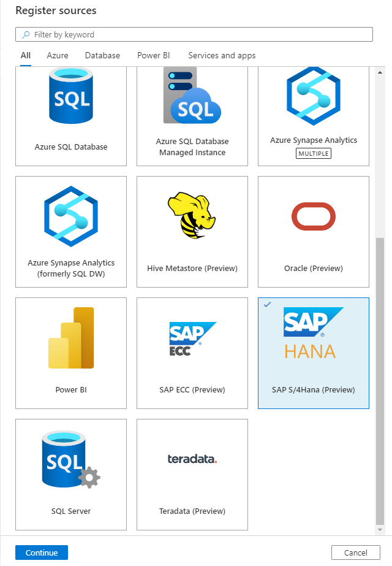Switch to the Power BI tab
The width and height of the screenshot is (392, 566).
[153, 55]
